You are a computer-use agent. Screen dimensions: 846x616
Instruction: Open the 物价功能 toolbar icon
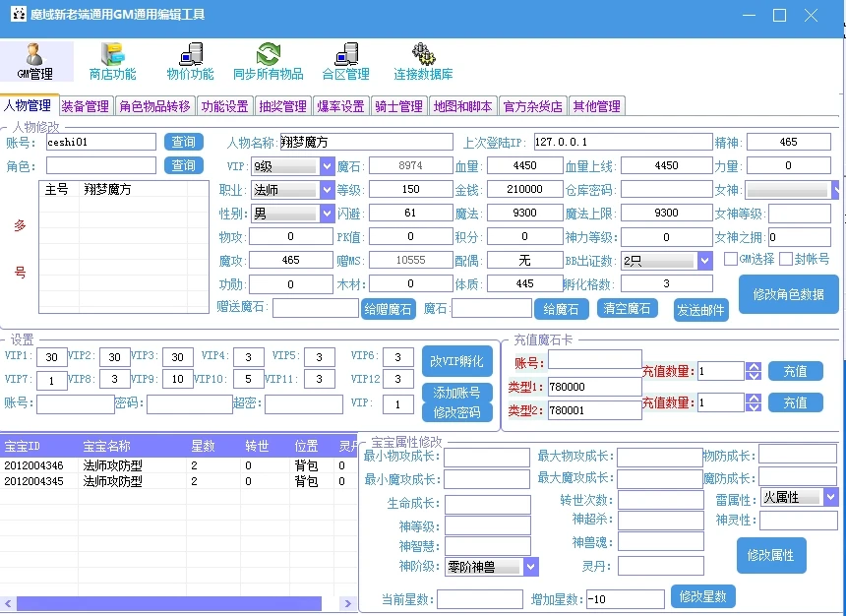(x=190, y=62)
